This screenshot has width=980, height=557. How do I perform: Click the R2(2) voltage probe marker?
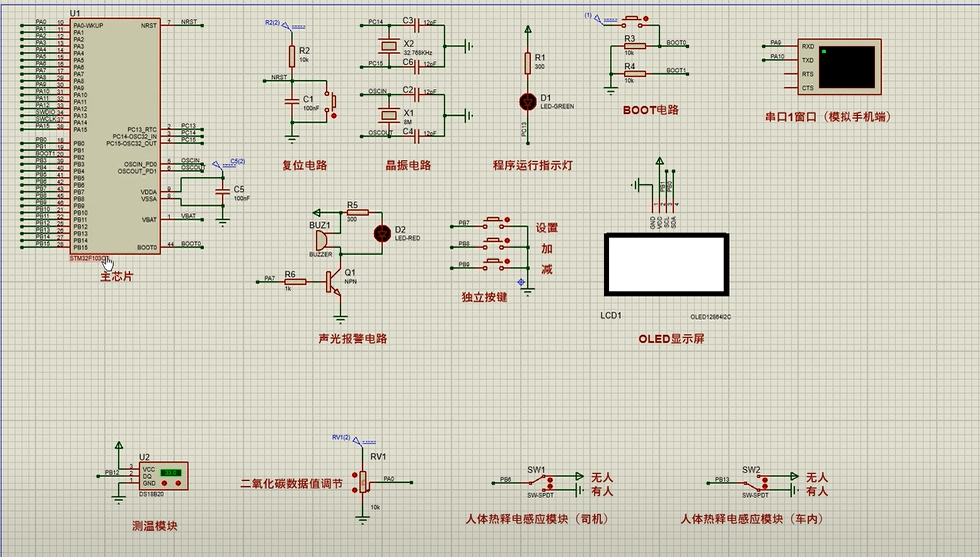(x=286, y=25)
